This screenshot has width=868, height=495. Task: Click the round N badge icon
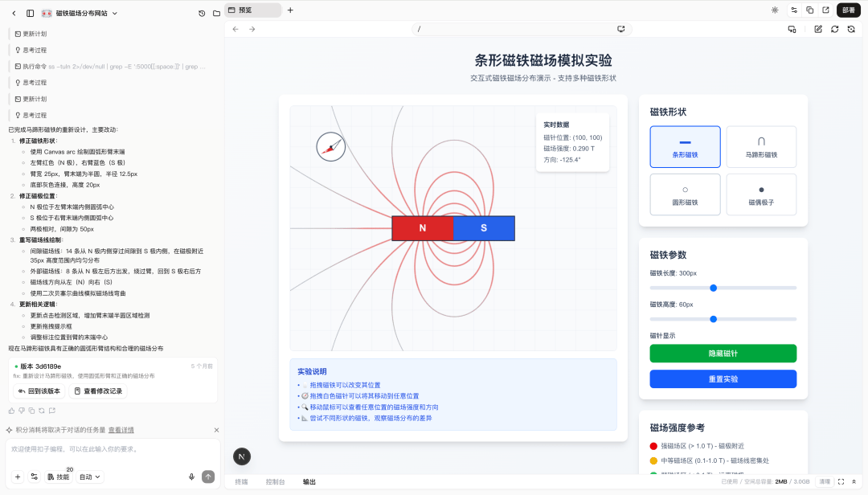click(x=242, y=456)
